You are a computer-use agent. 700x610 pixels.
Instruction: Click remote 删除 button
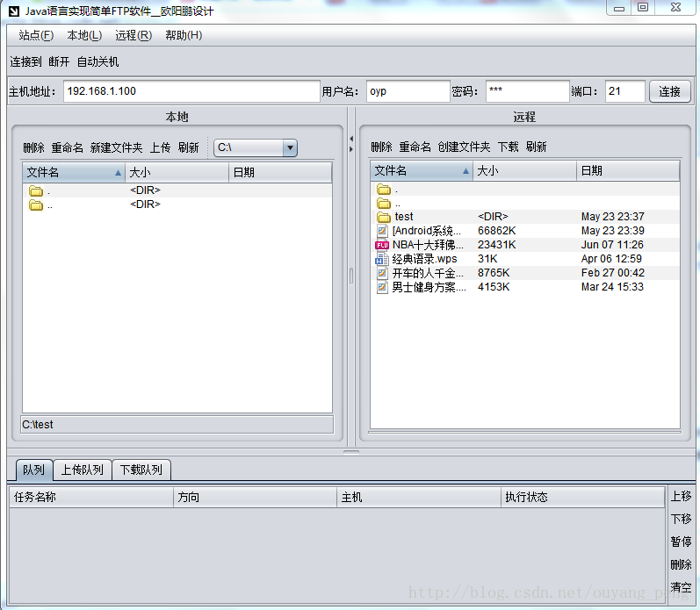point(382,147)
